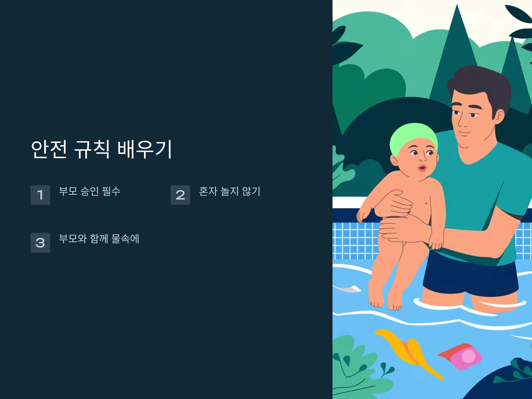532x399 pixels.
Task: Select the text 부모와 함께 물속에
Action: click(99, 239)
